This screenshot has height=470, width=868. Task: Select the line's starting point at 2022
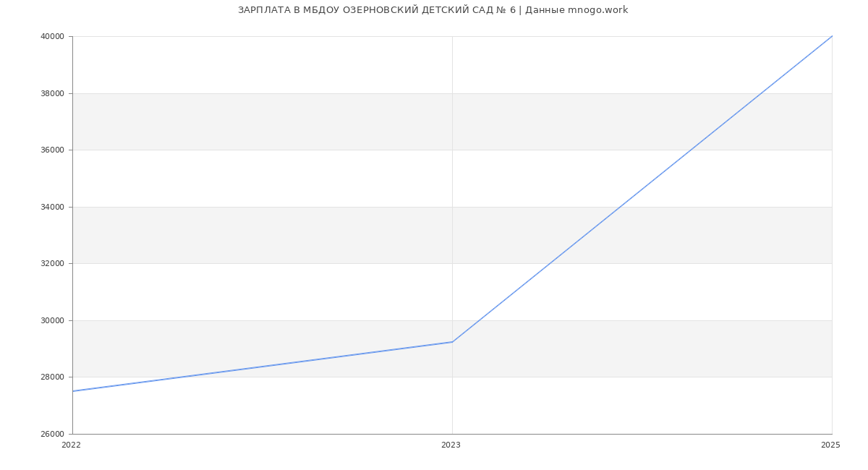pyautogui.click(x=73, y=391)
